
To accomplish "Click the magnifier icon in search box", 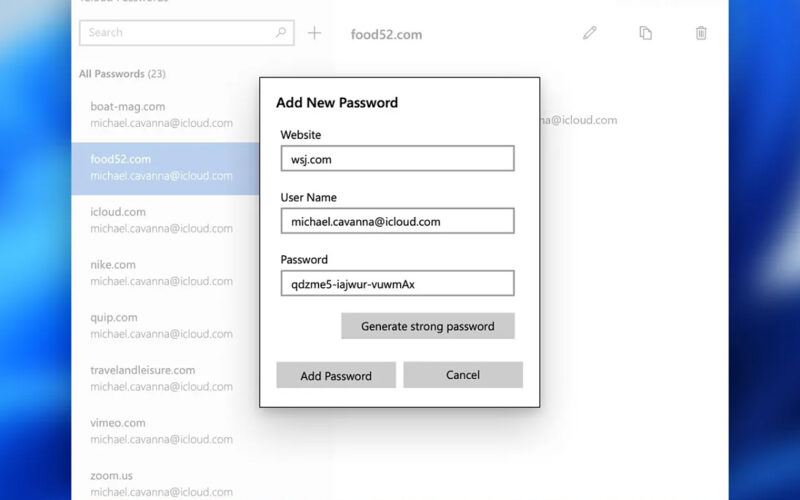I will point(281,33).
